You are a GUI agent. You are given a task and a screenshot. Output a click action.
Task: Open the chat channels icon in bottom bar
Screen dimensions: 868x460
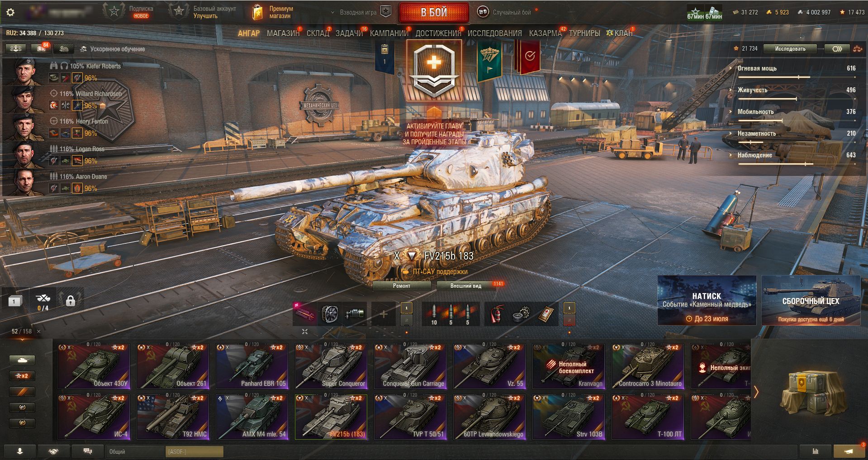point(88,451)
